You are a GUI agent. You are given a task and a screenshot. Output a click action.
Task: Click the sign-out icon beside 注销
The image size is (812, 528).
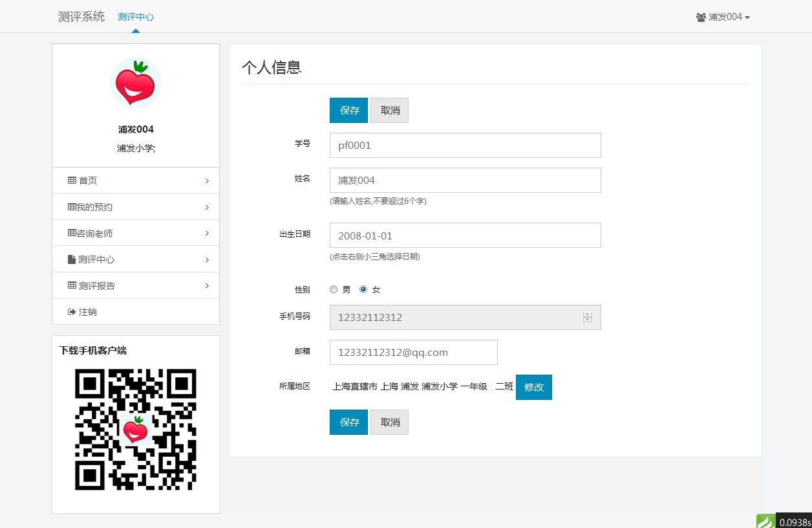[72, 312]
